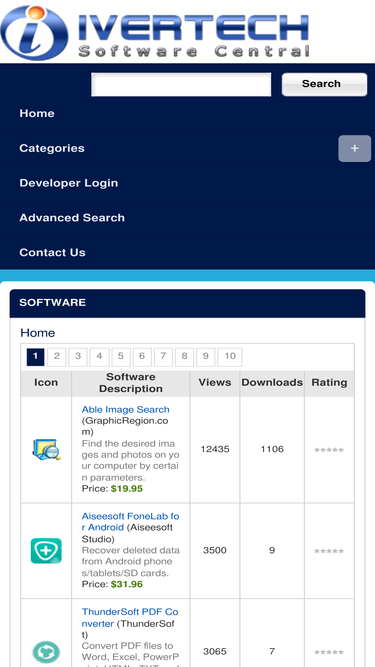Viewport: 375px width, 667px height.
Task: Click the Icon column header
Action: point(46,382)
